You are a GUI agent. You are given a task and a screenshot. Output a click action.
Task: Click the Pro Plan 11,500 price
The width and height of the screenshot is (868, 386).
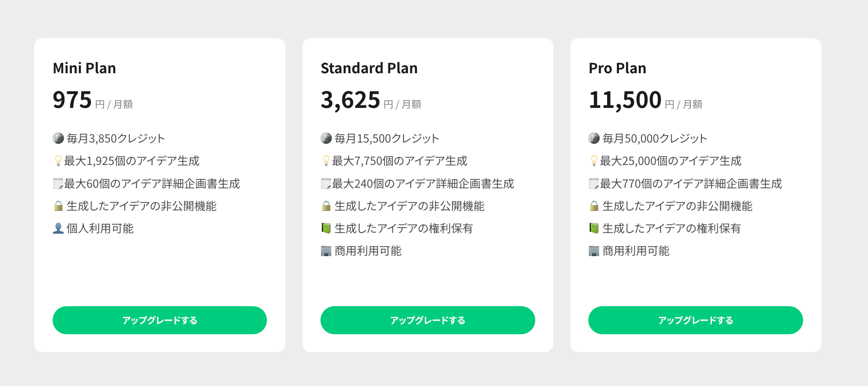point(625,100)
